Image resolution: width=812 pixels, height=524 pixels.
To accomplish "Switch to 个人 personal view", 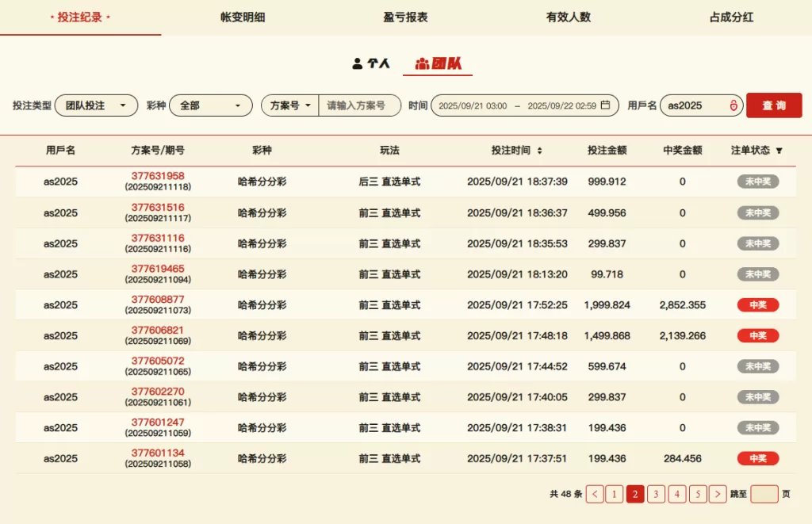I will click(371, 63).
